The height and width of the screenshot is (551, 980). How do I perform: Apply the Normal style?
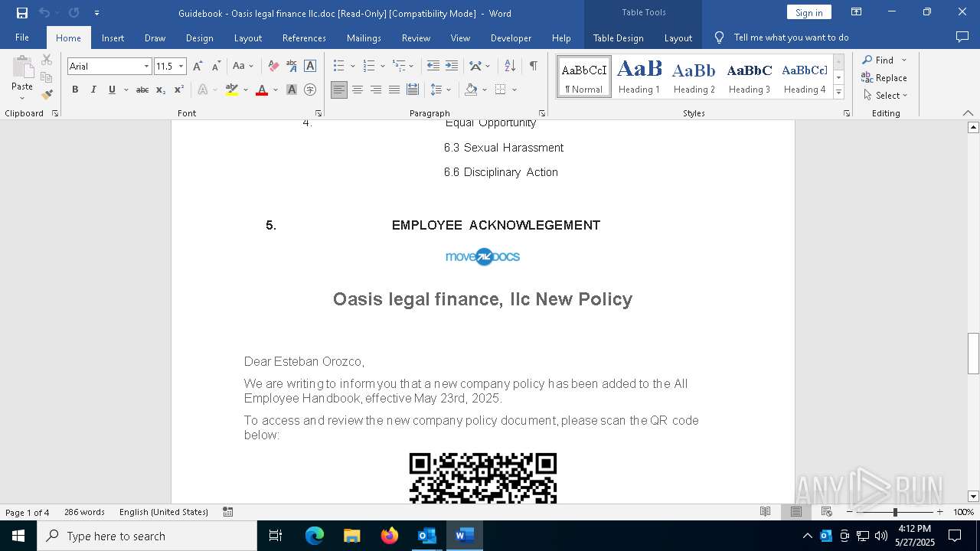coord(584,77)
